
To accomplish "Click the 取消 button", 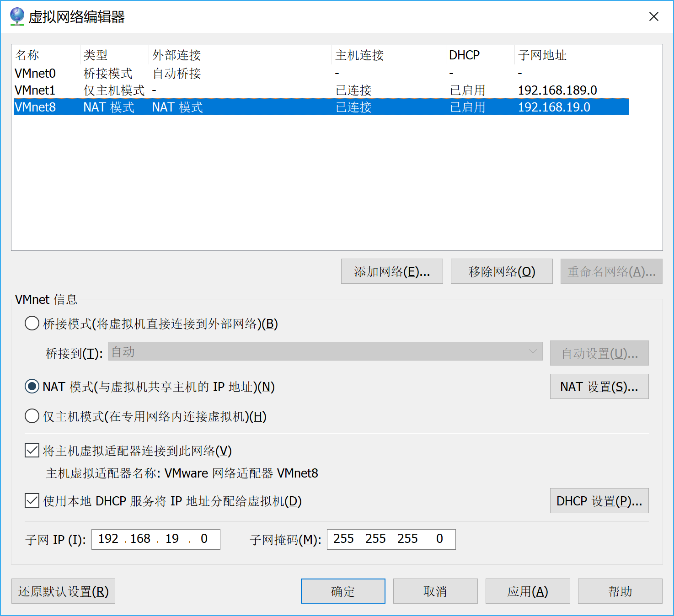I will (435, 591).
